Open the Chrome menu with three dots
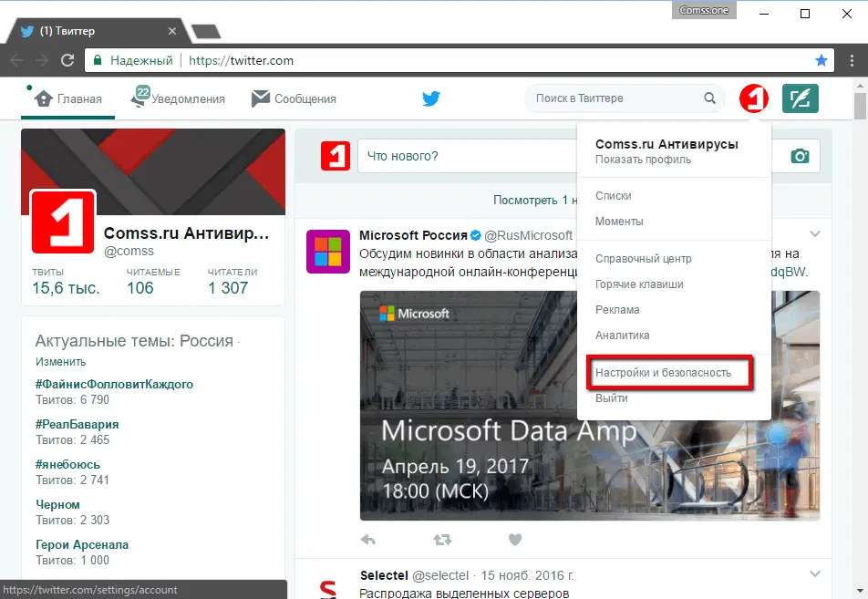This screenshot has width=868, height=599. coord(854,60)
